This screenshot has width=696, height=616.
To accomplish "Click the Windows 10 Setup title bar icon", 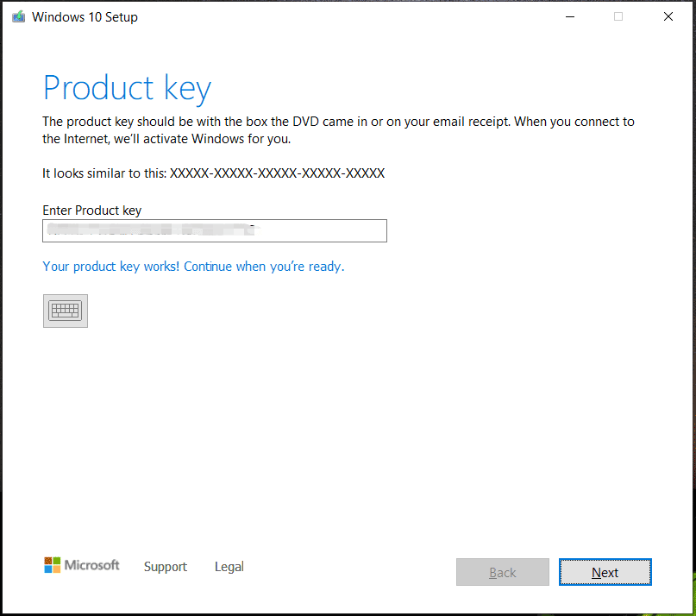I will tap(18, 16).
